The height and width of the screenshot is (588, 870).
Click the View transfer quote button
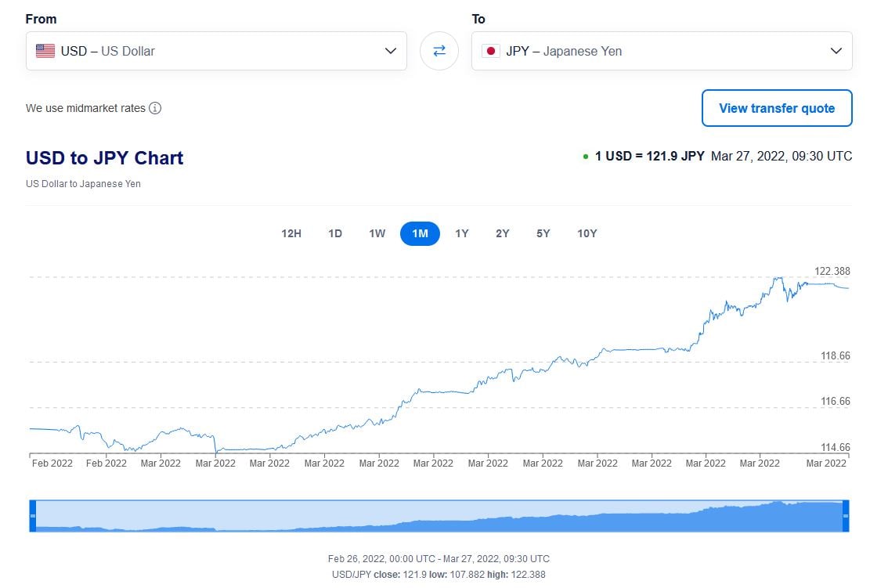776,108
